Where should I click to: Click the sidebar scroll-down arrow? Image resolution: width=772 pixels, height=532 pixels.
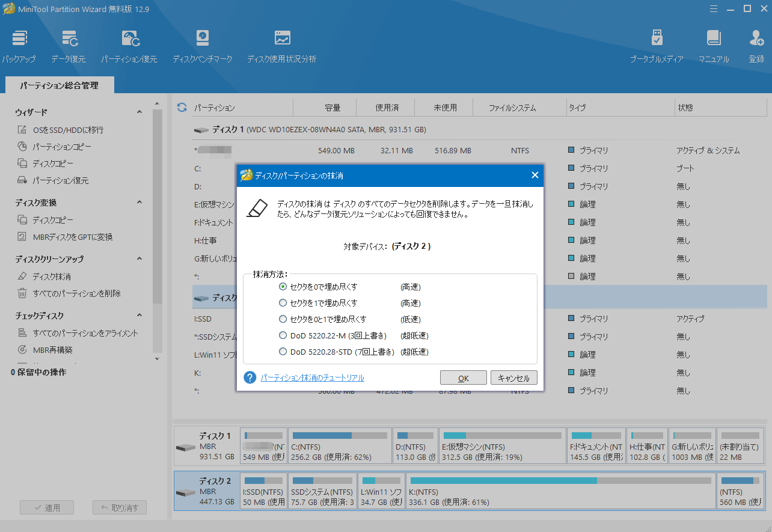158,359
